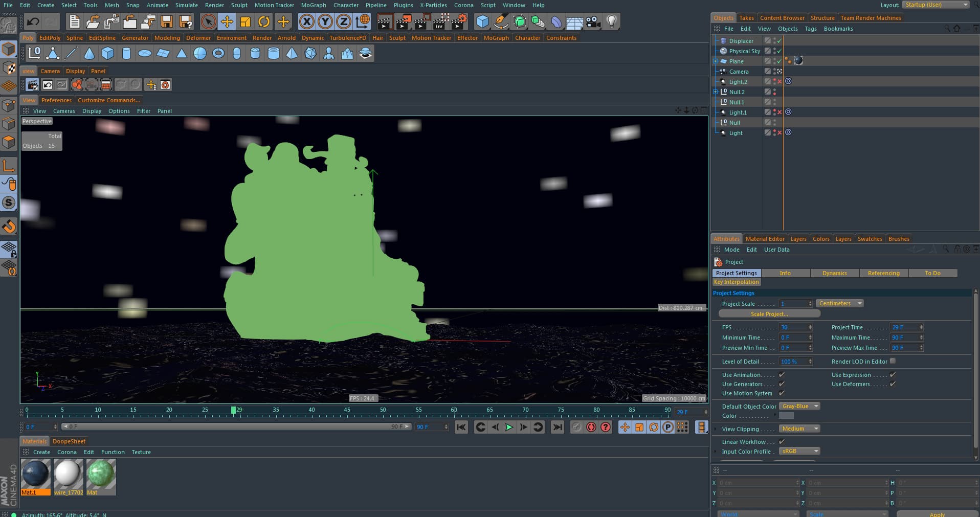980x517 pixels.
Task: Add a Cone primitive from Poly shelf
Action: (90, 53)
